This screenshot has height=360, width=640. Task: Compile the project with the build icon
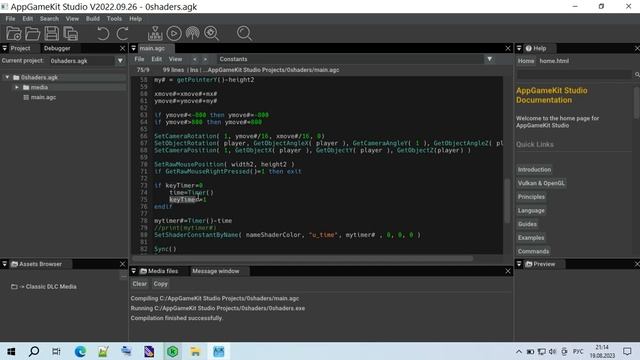click(155, 33)
